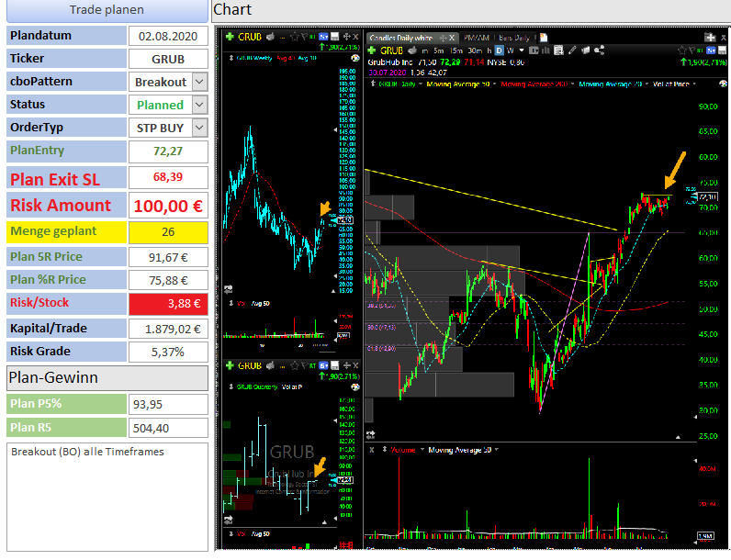Viewport: 731px width, 560px height.
Task: Expand the Vol at Price indicator dropdown
Action: [694, 84]
